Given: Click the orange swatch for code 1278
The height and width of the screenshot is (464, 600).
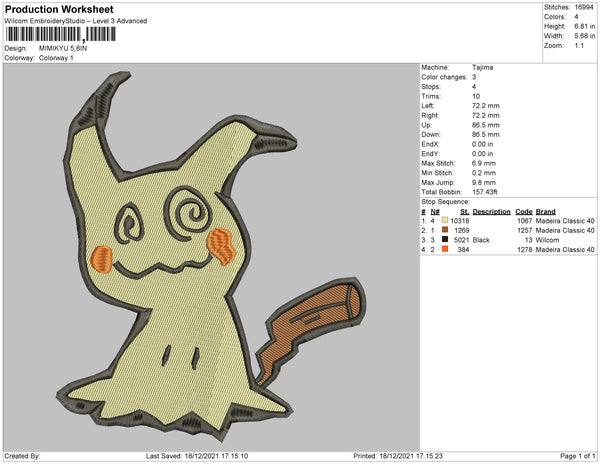Looking at the screenshot, I should click(x=445, y=249).
